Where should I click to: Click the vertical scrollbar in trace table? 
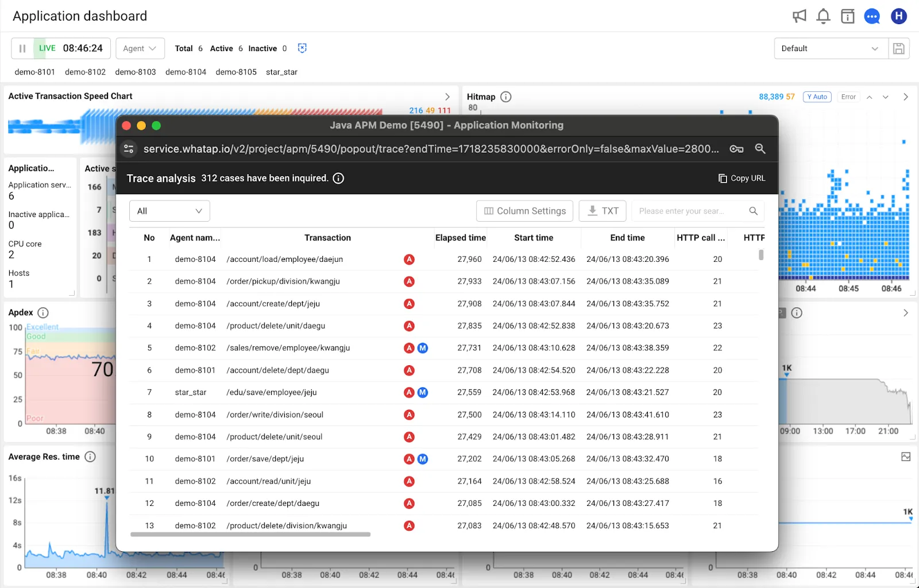761,254
